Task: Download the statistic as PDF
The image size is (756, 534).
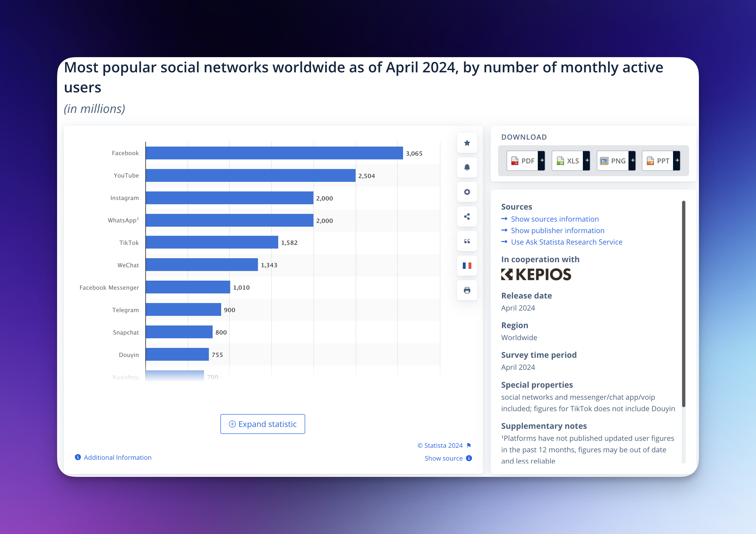Action: coord(523,161)
